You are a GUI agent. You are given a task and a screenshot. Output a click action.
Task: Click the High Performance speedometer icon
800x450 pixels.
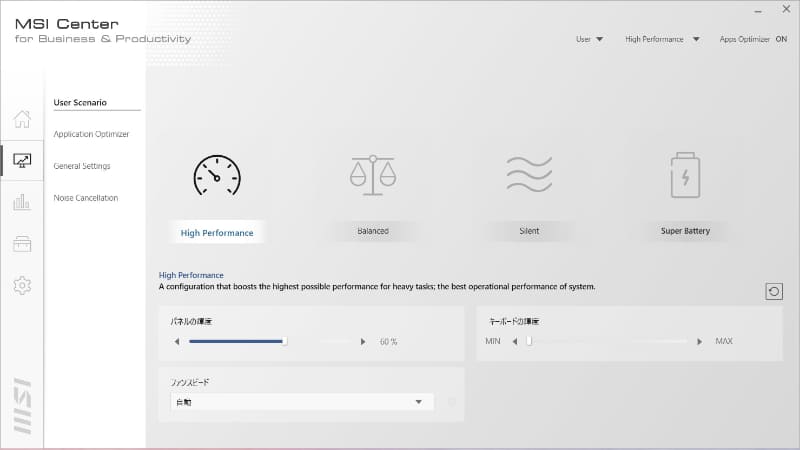tap(217, 176)
